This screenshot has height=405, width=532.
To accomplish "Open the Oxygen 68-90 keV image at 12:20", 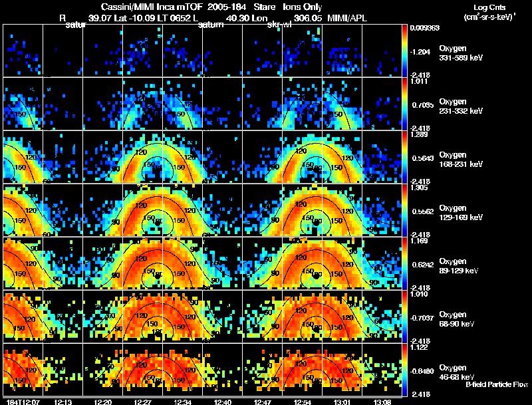I will click(103, 317).
